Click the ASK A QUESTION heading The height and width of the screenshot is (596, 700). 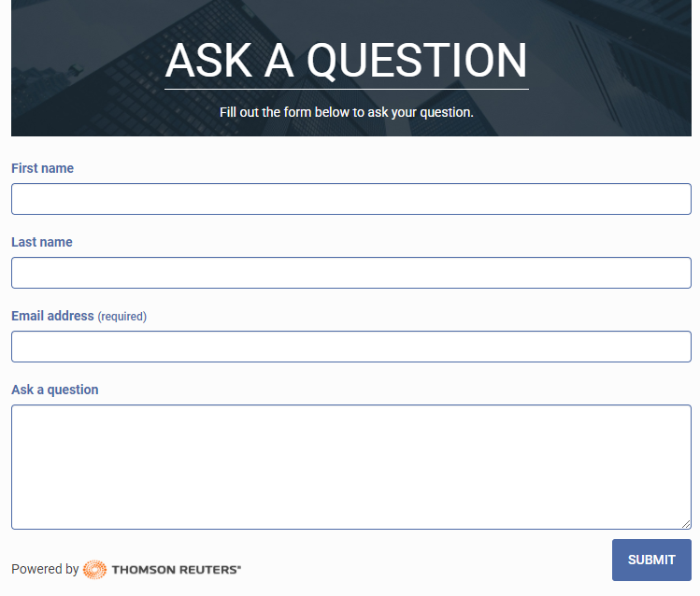[x=346, y=60]
